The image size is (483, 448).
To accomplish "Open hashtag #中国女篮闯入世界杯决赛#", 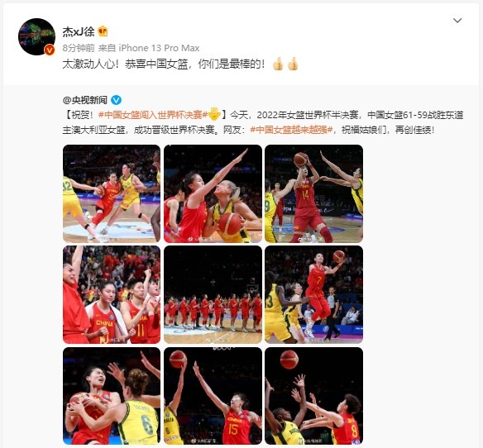I will [152, 115].
